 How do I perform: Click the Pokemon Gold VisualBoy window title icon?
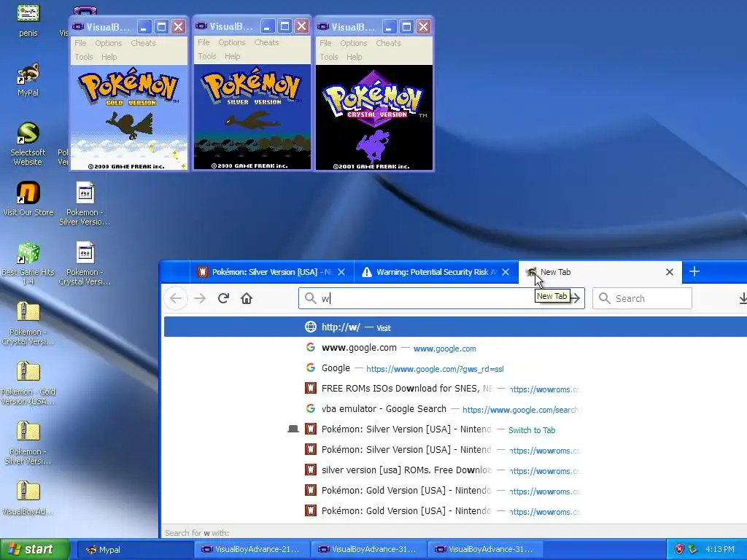point(78,27)
